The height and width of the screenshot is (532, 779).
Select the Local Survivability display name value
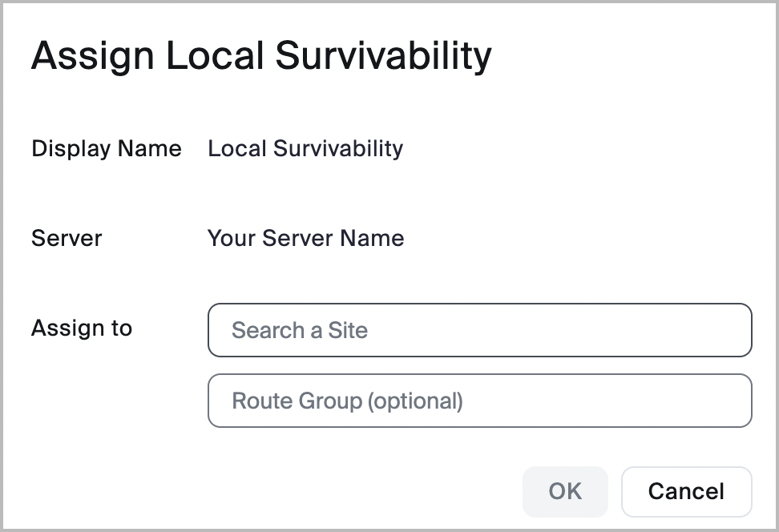click(x=305, y=148)
